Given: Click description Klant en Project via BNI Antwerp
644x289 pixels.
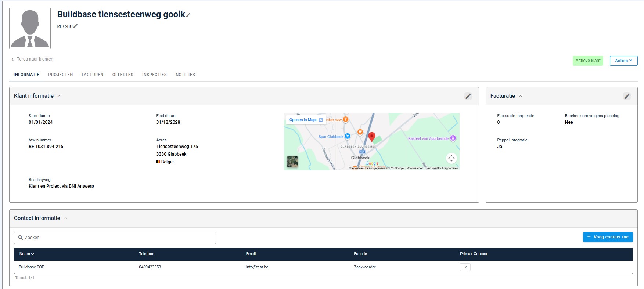Looking at the screenshot, I should (x=61, y=186).
